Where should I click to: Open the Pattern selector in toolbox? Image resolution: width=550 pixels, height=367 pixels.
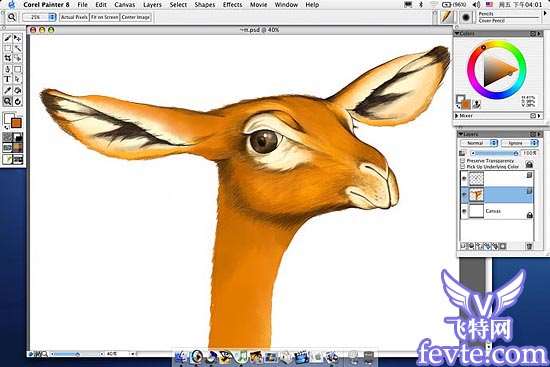[x=7, y=148]
